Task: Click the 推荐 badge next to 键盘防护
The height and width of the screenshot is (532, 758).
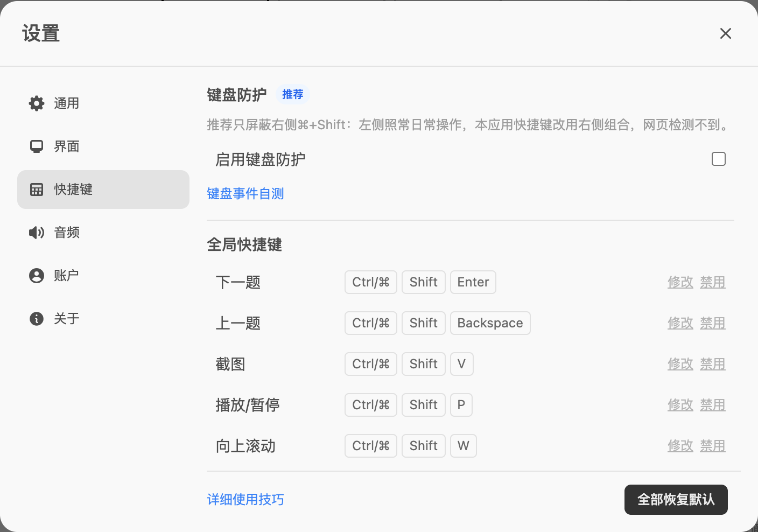Action: tap(293, 94)
